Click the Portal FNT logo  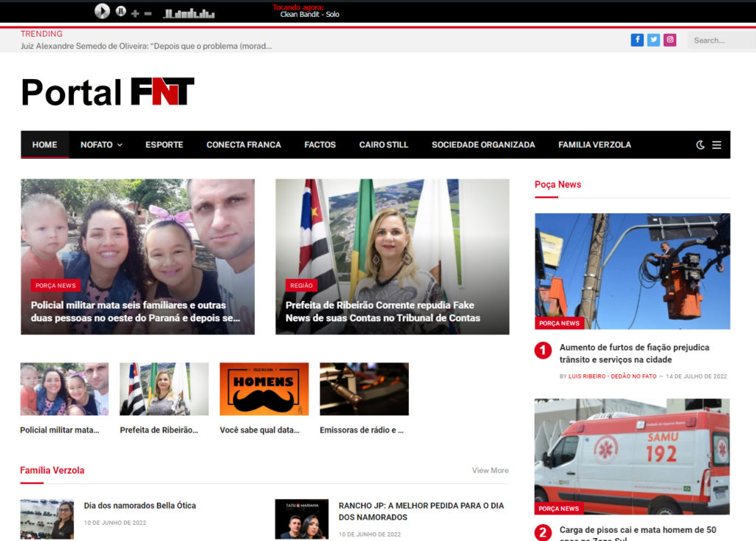tap(108, 92)
